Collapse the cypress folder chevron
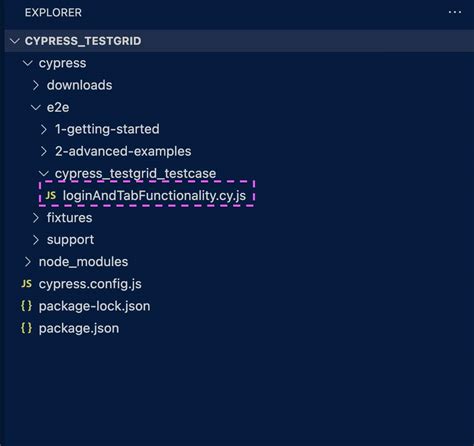Viewport: 474px width, 446px height. 28,63
